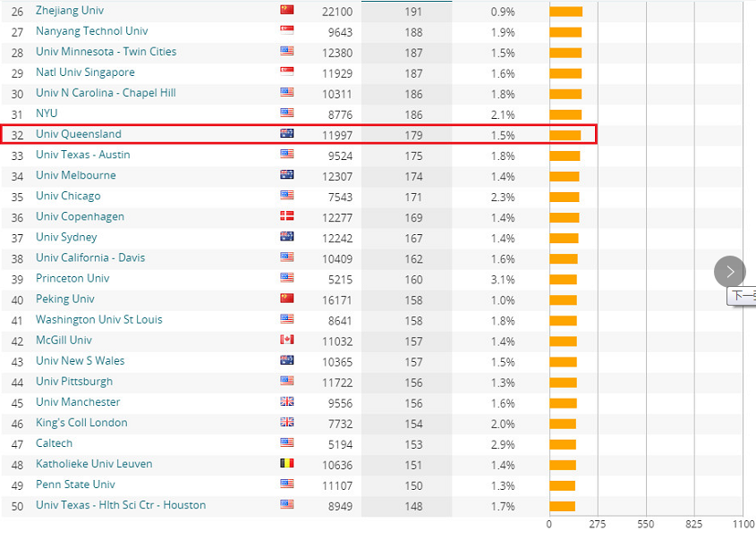The image size is (756, 539).
Task: Click the China flag in the Zhejiang Univ row
Action: [x=287, y=11]
